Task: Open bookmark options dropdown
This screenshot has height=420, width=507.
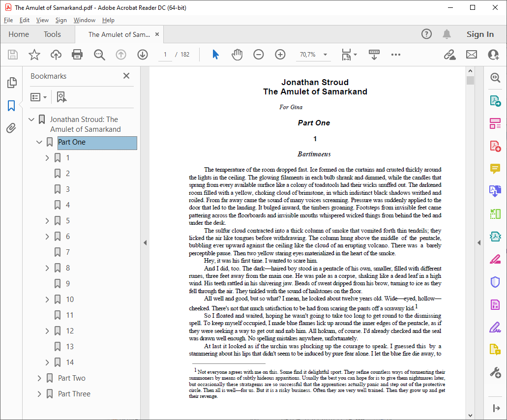Action: [39, 97]
